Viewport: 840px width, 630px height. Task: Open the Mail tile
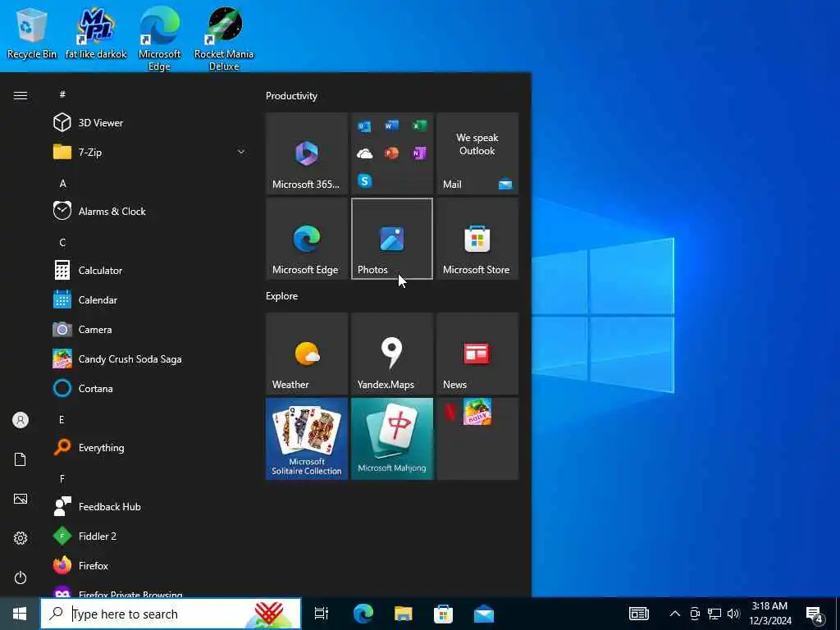[x=477, y=153]
